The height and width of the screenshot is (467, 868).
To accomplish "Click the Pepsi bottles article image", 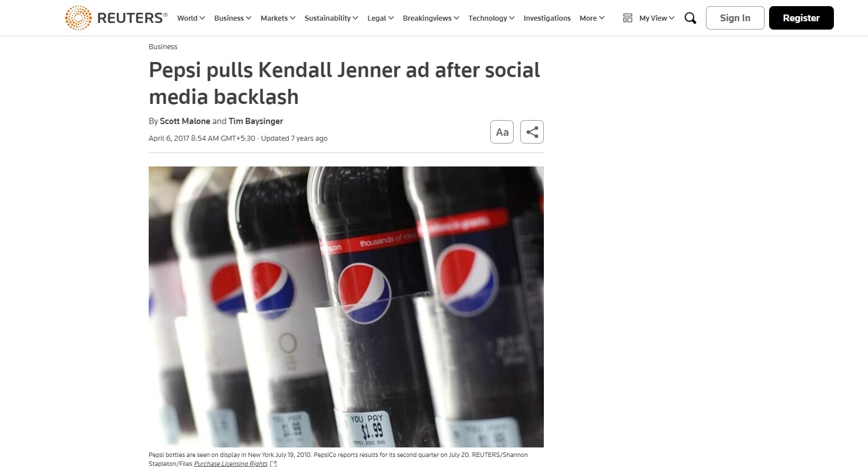I will tap(346, 307).
